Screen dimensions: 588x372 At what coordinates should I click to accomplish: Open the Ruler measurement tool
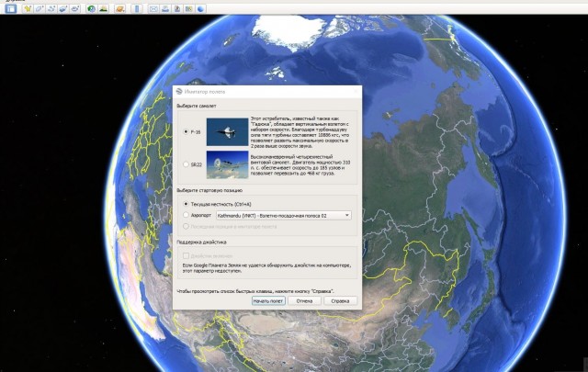click(x=137, y=8)
